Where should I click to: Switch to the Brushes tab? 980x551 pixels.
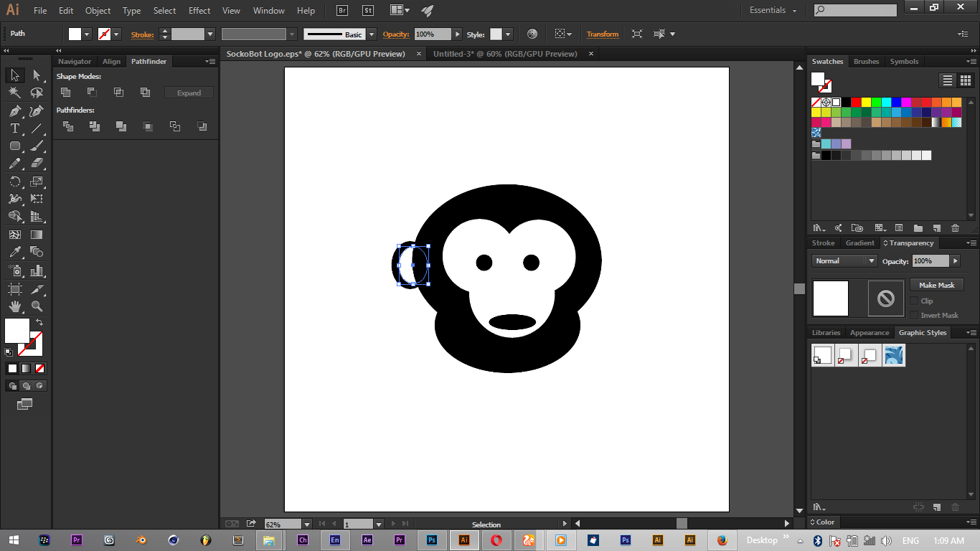866,62
